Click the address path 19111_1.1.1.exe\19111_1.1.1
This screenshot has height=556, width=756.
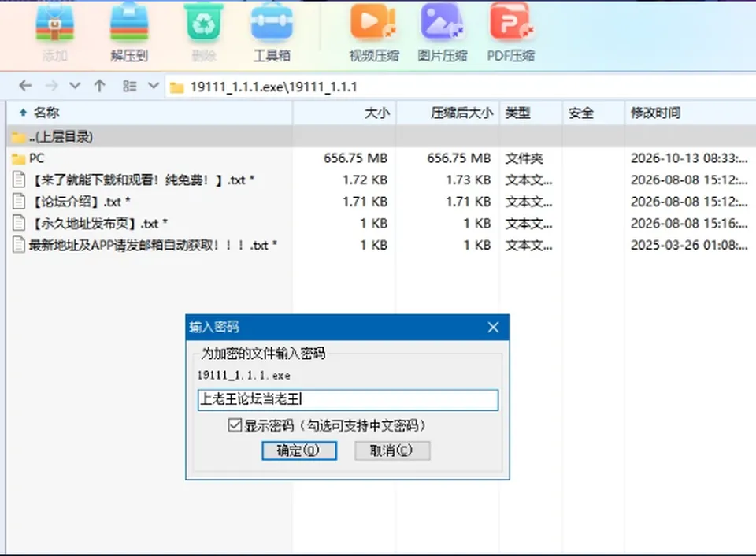273,87
